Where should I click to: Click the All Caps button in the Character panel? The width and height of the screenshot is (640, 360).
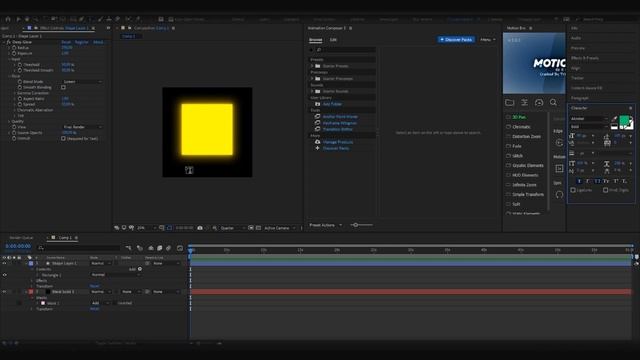point(597,181)
